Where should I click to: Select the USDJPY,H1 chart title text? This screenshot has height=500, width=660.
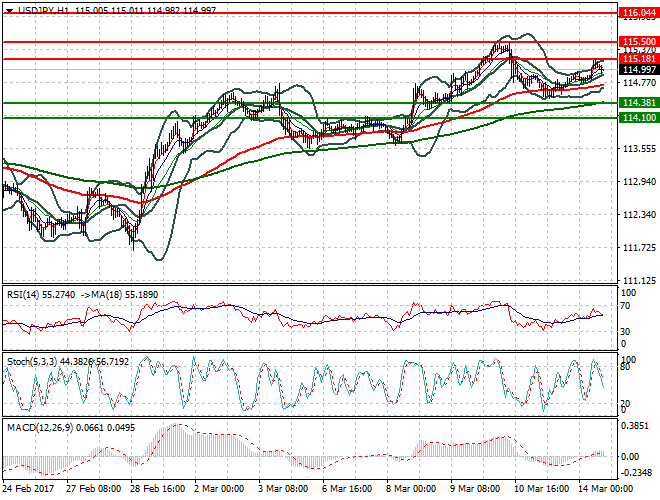pyautogui.click(x=44, y=10)
